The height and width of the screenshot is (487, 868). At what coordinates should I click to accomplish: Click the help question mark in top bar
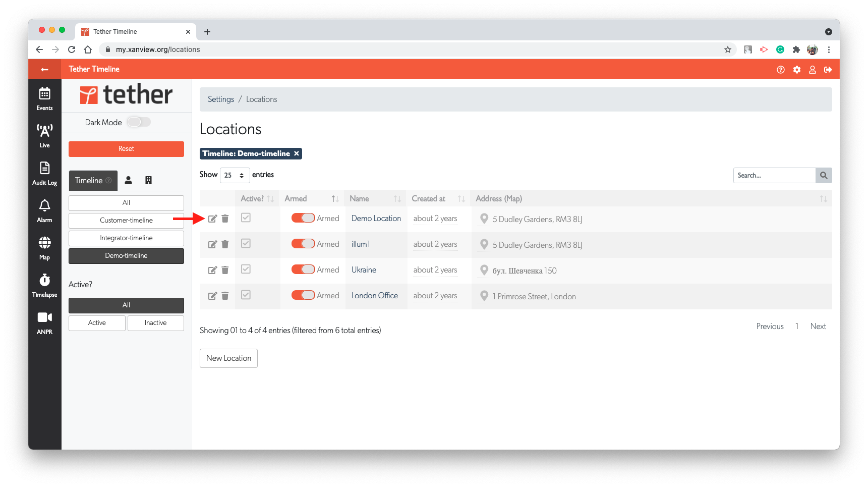click(x=780, y=69)
